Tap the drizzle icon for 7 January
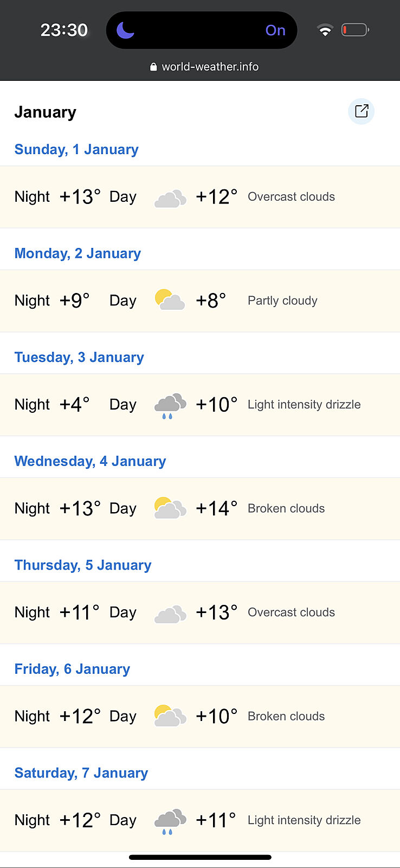400x868 pixels. (x=170, y=821)
